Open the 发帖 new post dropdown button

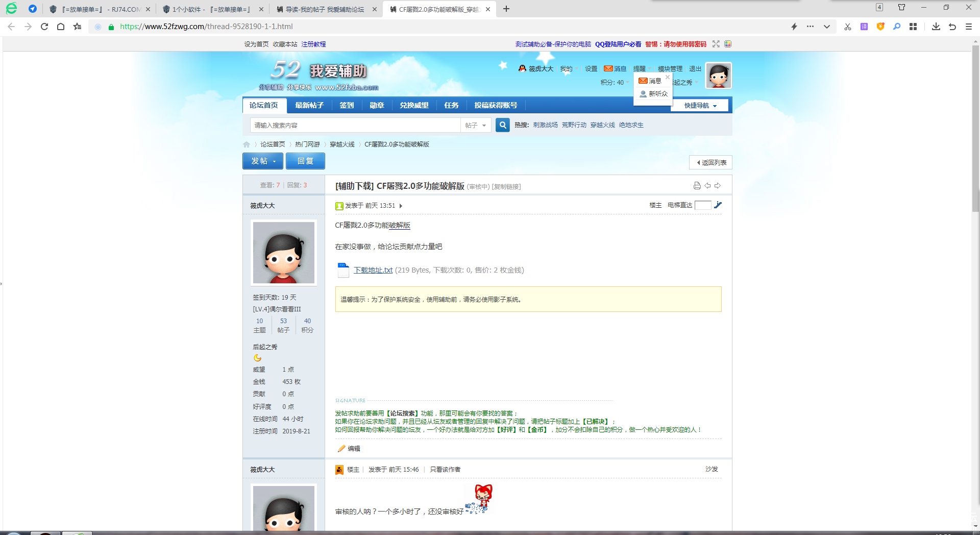263,161
